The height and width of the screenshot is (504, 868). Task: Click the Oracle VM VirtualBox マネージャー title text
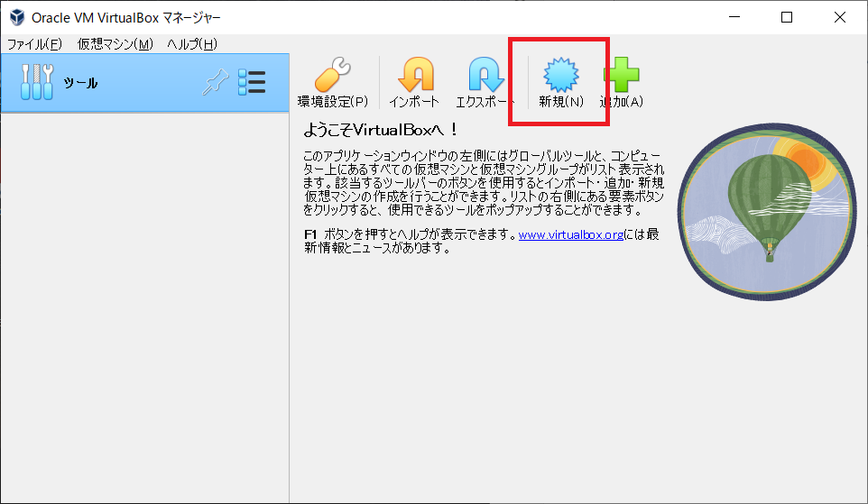(126, 17)
